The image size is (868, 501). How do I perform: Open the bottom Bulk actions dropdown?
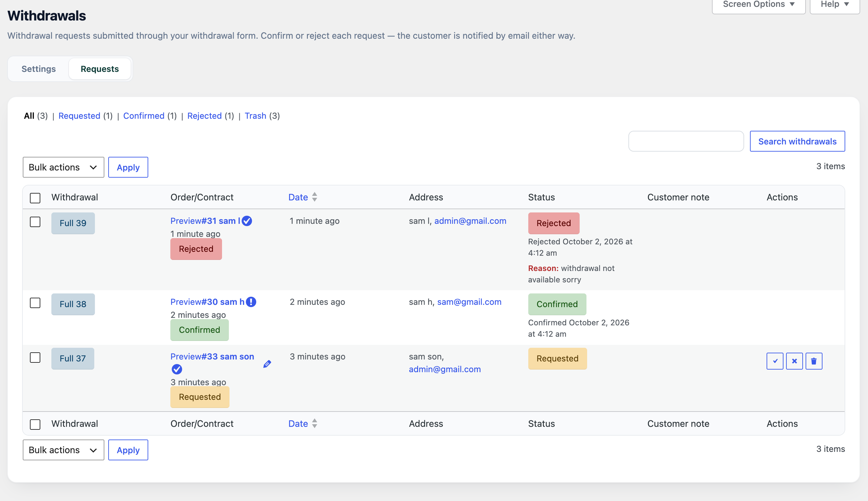coord(63,450)
